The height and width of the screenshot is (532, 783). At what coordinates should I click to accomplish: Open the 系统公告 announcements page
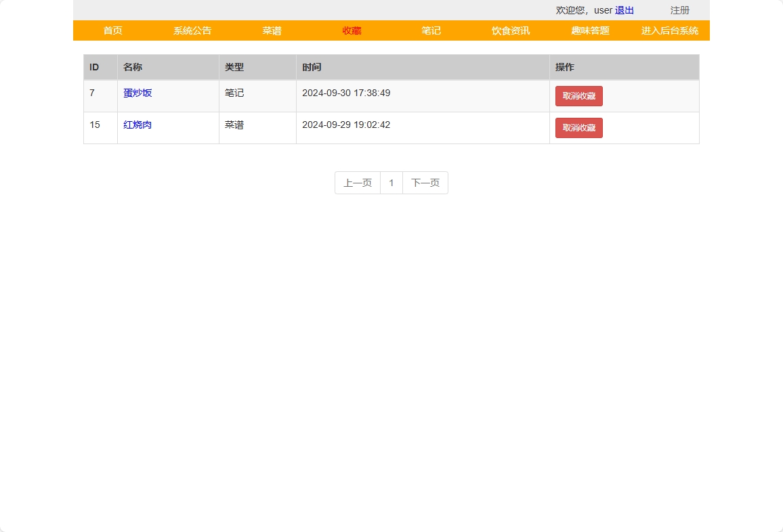192,30
